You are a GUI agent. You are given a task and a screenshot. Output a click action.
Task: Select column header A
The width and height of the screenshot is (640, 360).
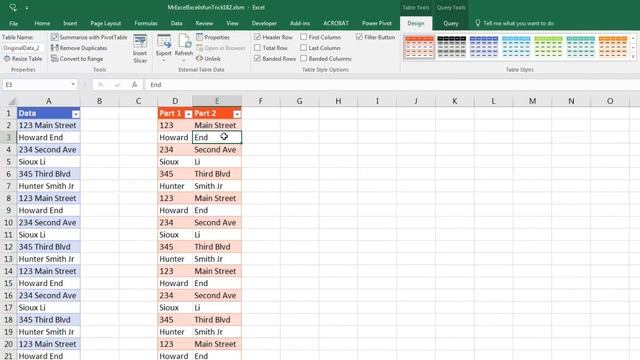coord(48,101)
